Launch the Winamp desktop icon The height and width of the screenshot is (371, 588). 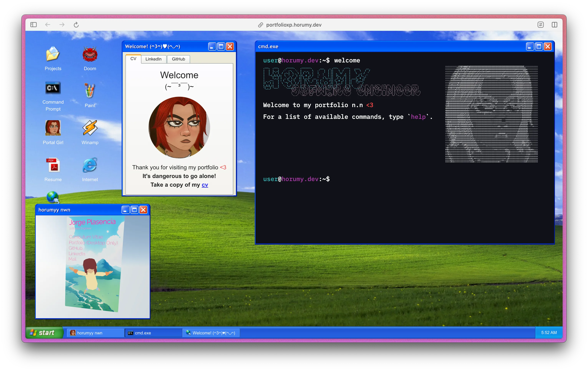[90, 128]
